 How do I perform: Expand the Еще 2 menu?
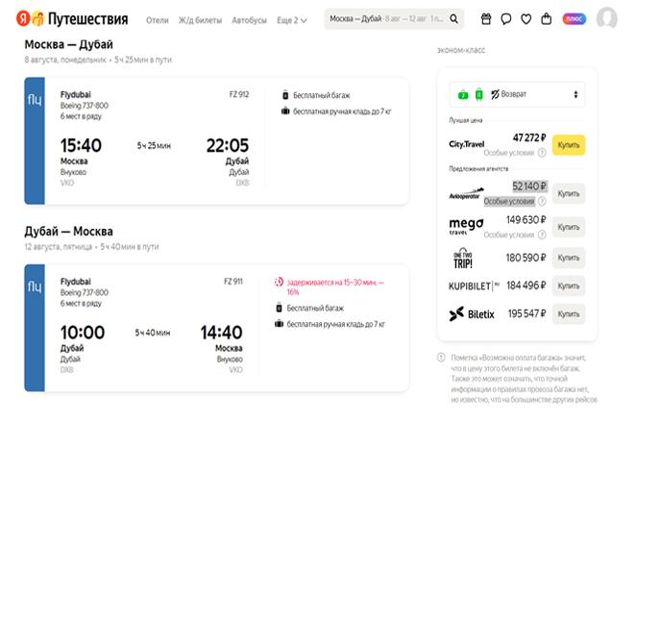(x=292, y=20)
